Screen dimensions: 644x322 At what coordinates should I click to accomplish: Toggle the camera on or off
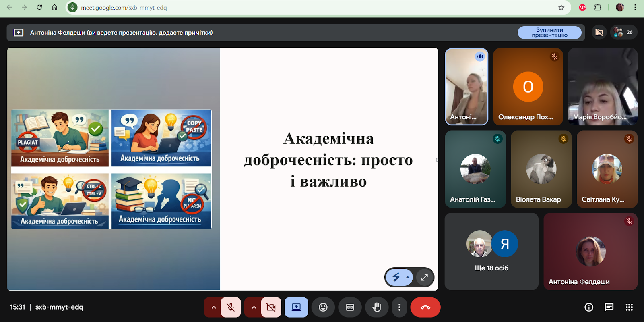coord(271,307)
